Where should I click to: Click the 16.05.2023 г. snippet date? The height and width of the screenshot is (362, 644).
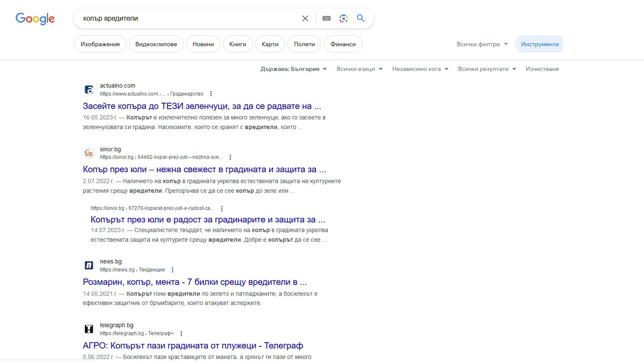pyautogui.click(x=100, y=117)
